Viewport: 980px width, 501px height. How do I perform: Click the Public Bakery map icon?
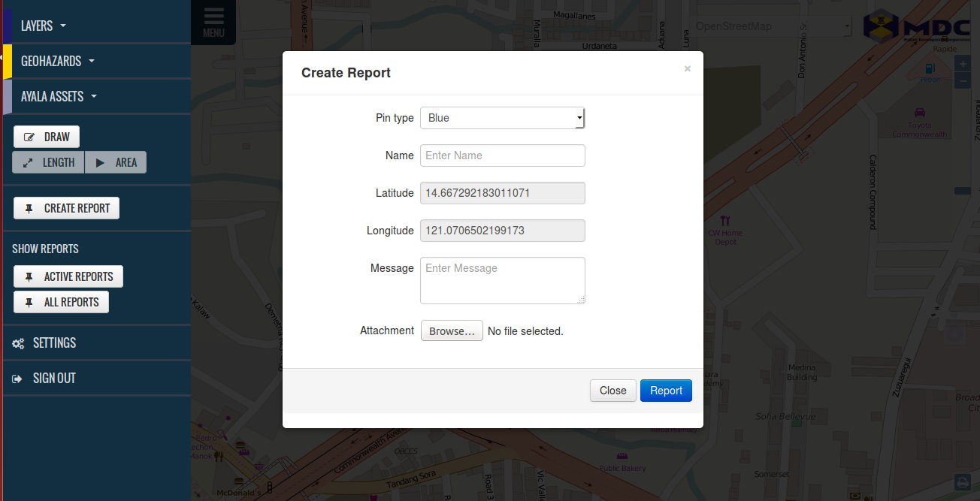(x=622, y=456)
